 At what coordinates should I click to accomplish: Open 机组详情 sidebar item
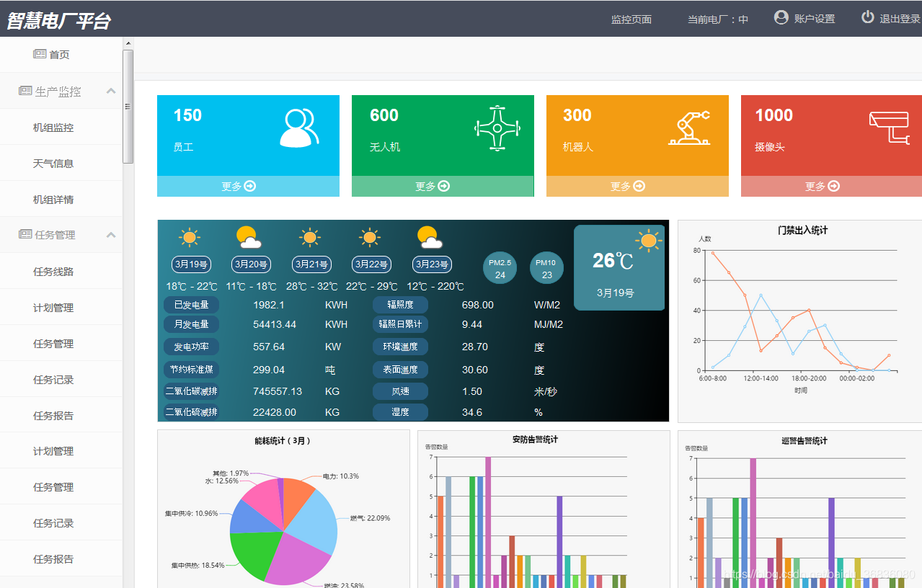point(53,200)
